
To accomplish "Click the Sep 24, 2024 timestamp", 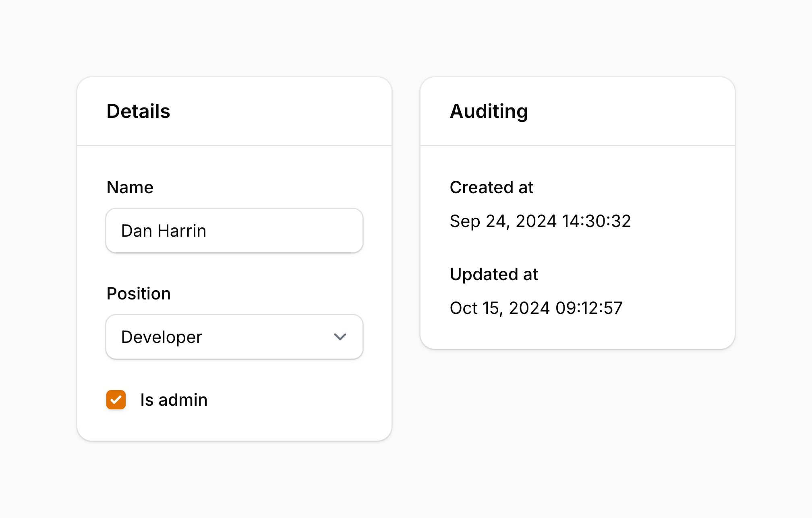I will [540, 221].
